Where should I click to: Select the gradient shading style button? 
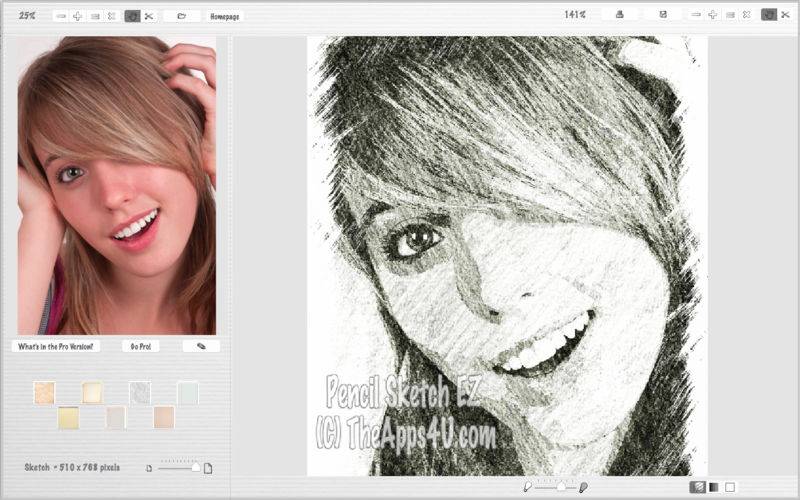coord(714,487)
